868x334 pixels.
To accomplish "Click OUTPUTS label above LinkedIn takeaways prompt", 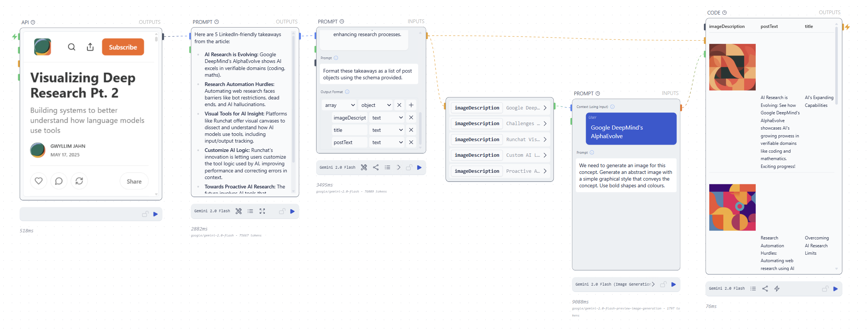I will point(287,22).
